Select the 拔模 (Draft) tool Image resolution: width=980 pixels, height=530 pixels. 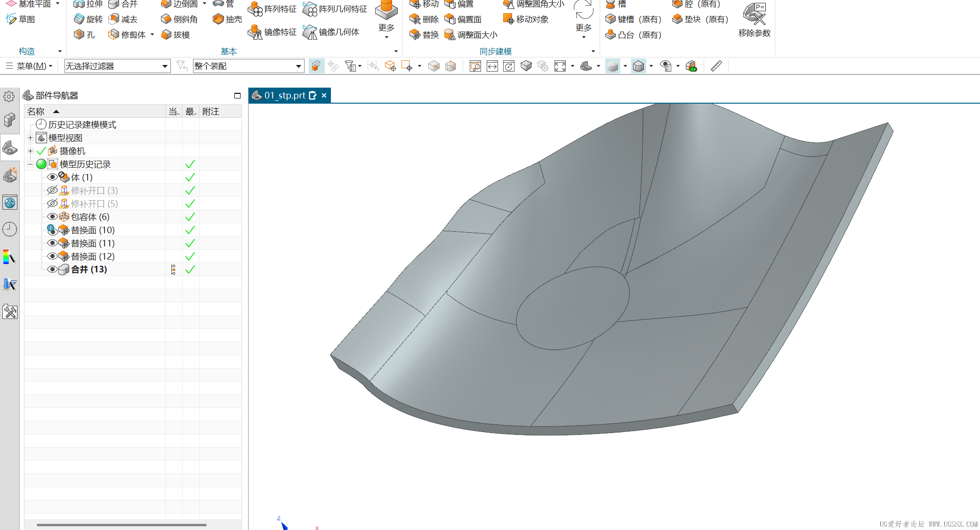click(x=176, y=34)
